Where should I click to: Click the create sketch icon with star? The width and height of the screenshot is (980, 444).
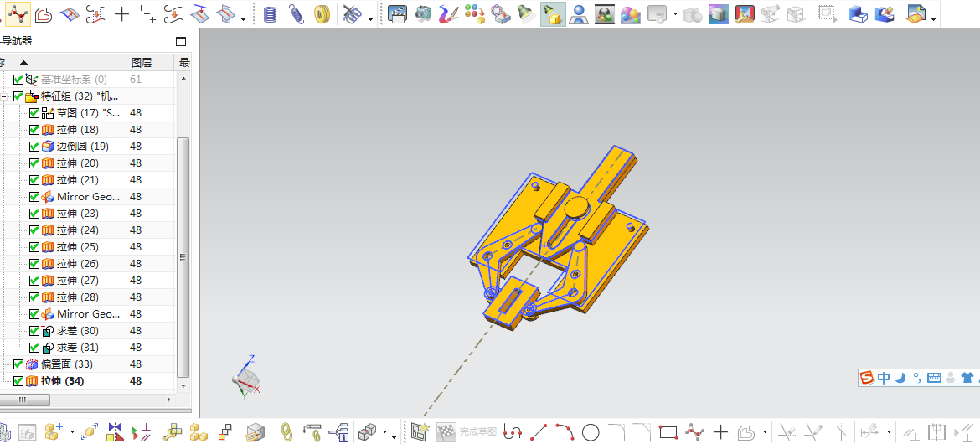tap(420, 431)
